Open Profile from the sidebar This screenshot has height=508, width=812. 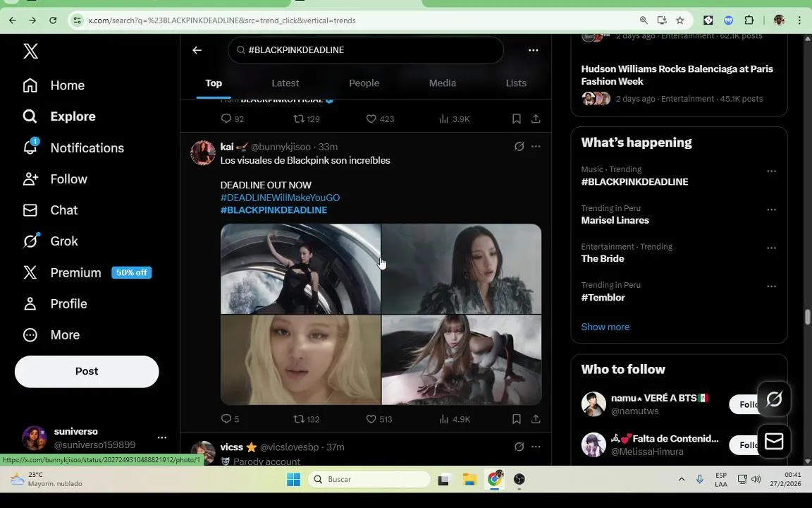(56, 304)
